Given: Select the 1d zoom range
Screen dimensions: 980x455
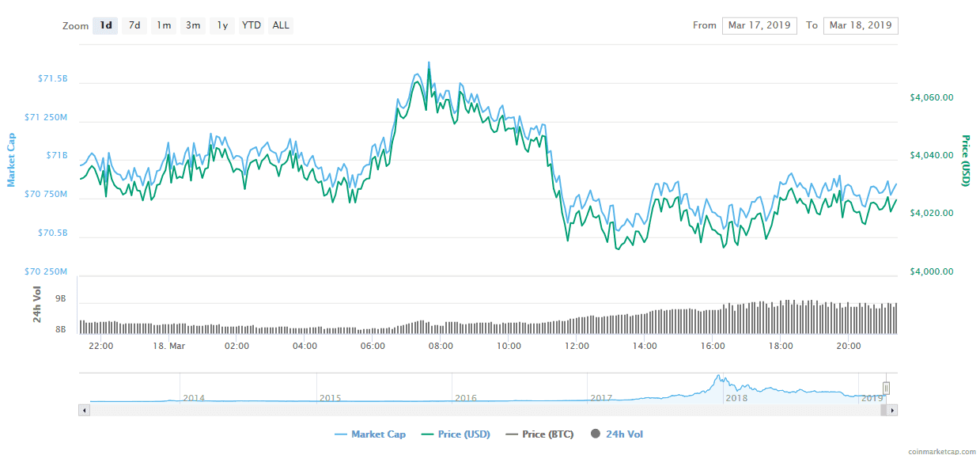Looking at the screenshot, I should click(105, 25).
